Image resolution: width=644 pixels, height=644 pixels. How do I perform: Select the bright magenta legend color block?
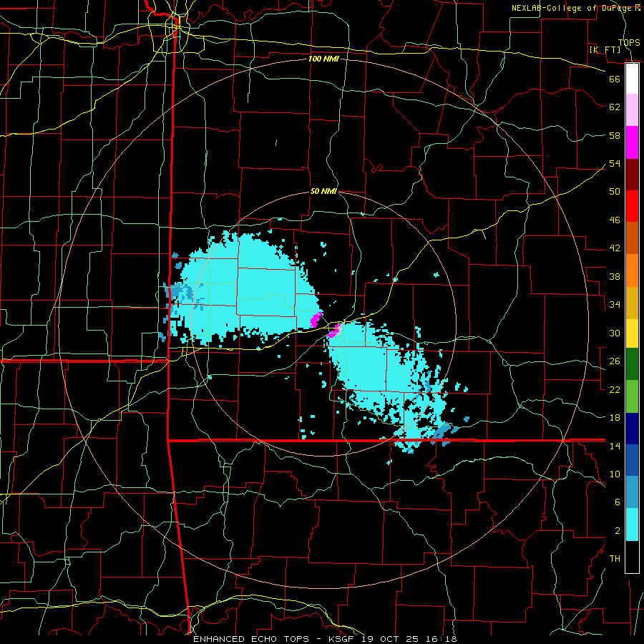[x=632, y=142]
